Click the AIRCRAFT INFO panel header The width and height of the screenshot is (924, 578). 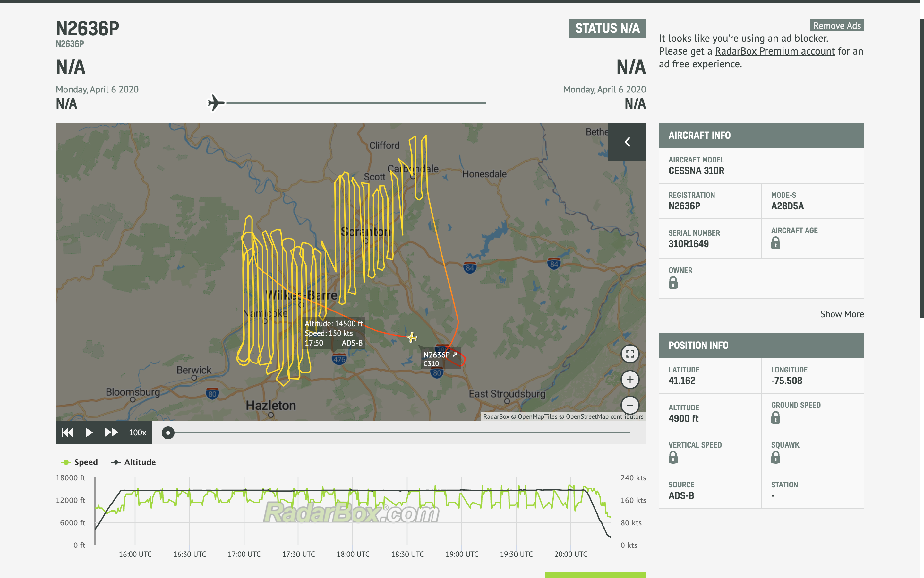pyautogui.click(x=761, y=135)
